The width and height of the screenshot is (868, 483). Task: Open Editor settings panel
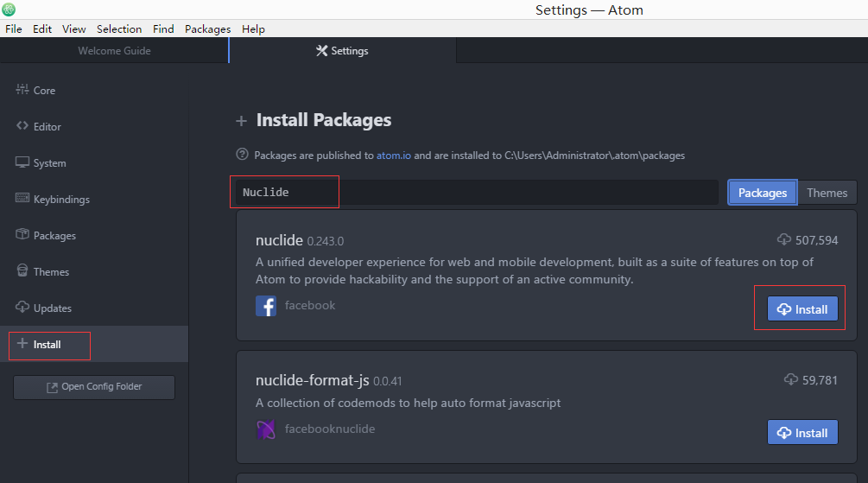pyautogui.click(x=94, y=126)
